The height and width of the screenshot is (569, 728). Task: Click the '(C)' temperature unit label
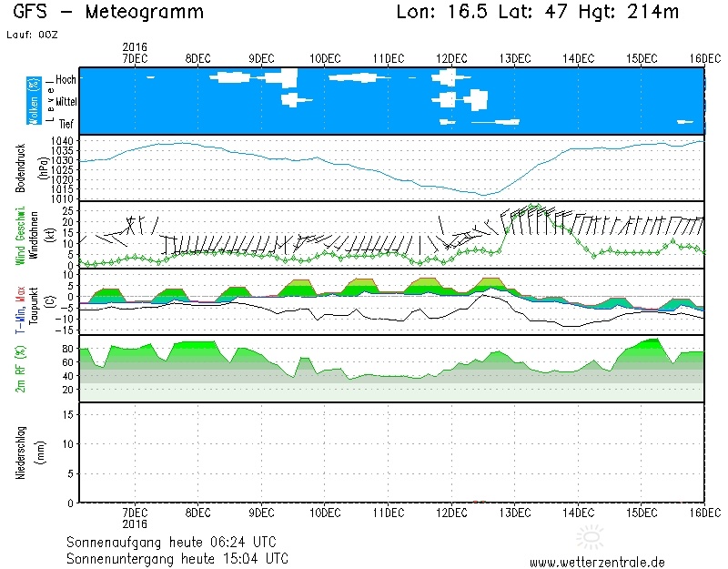coord(51,301)
